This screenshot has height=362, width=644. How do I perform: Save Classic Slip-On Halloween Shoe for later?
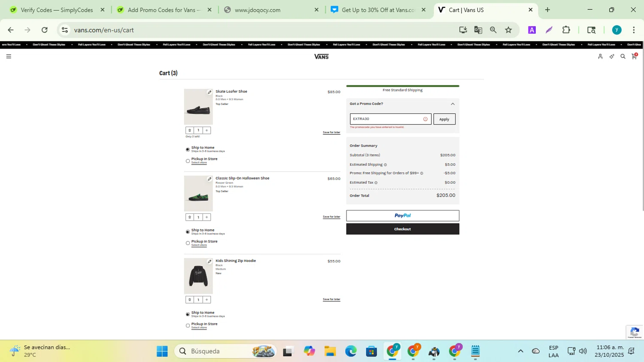click(x=331, y=217)
